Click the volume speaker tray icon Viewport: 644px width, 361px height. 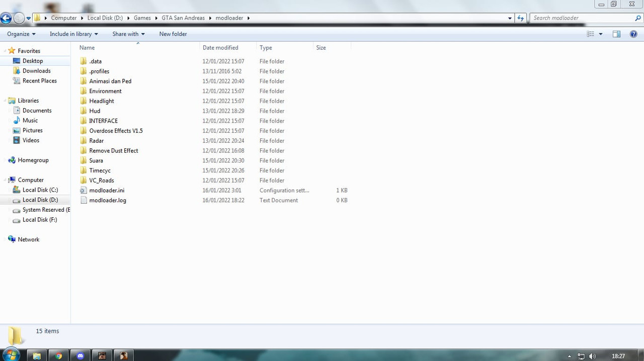pos(592,356)
